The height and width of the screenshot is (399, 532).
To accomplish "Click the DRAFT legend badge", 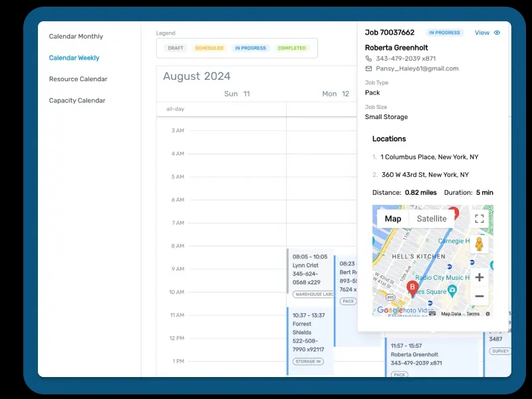I will 176,48.
